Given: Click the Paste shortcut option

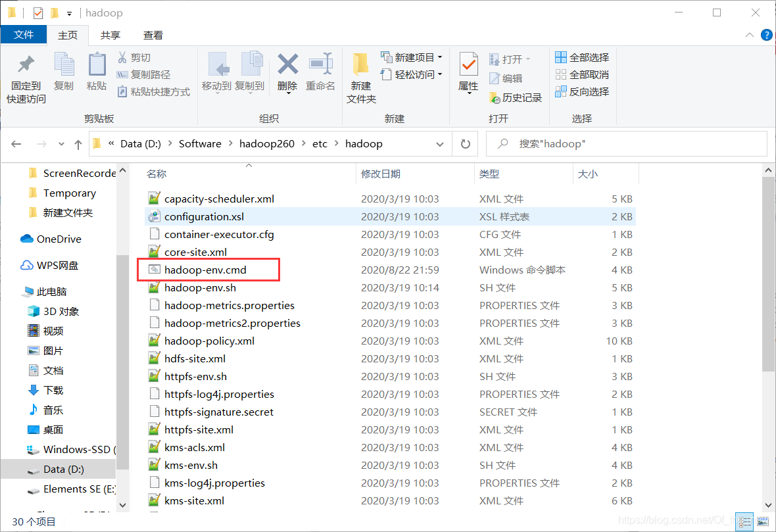Looking at the screenshot, I should tap(153, 92).
